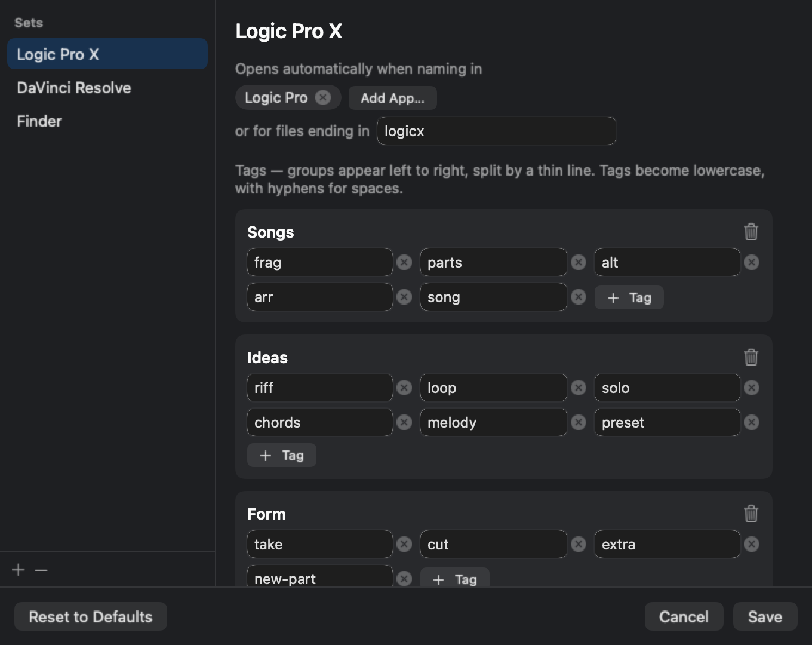Remove the new-part tag
812x645 pixels.
(404, 579)
